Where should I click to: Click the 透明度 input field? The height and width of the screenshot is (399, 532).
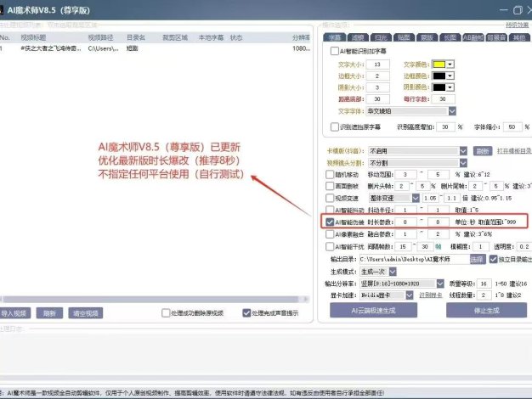pyautogui.click(x=524, y=246)
